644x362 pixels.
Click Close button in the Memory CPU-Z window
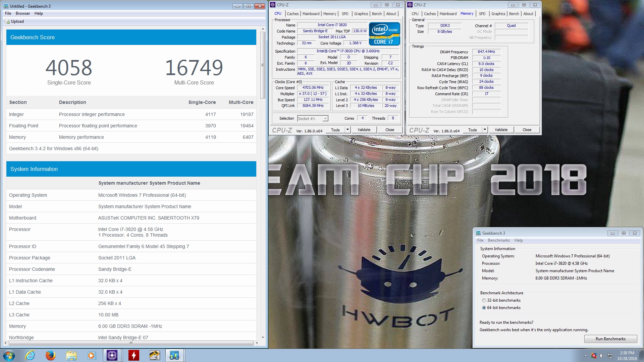pyautogui.click(x=527, y=130)
